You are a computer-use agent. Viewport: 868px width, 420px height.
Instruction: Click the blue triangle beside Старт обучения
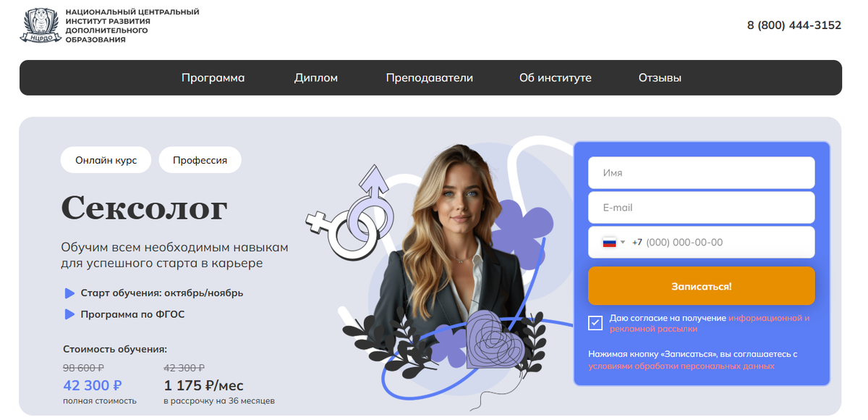(70, 293)
